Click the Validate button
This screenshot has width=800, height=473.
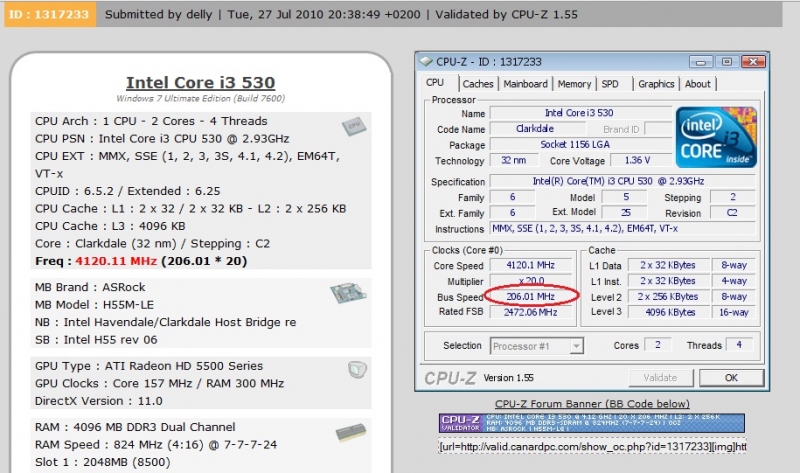point(660,378)
